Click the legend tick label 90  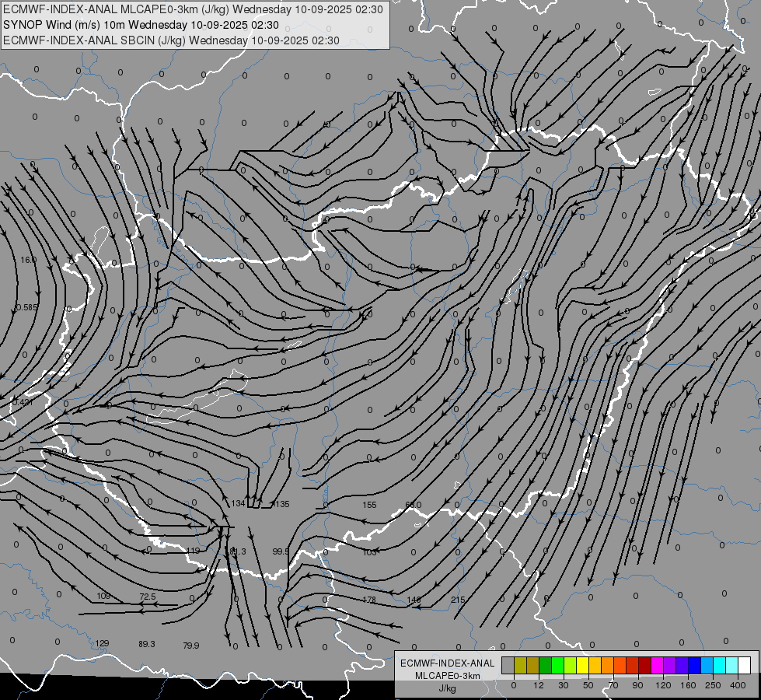(637, 685)
